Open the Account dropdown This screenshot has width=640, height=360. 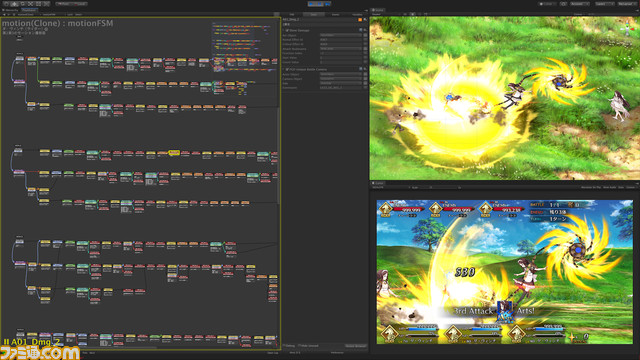580,4
